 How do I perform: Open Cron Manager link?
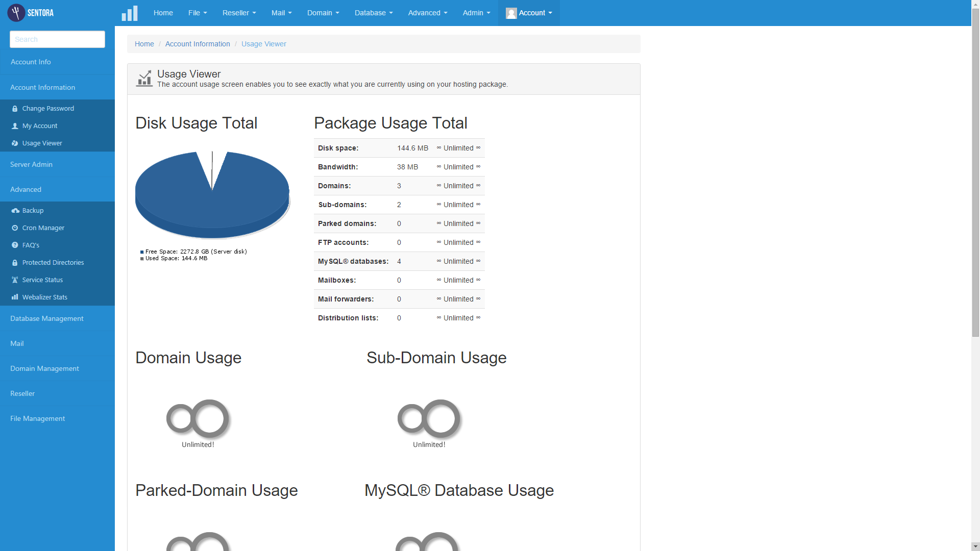43,228
